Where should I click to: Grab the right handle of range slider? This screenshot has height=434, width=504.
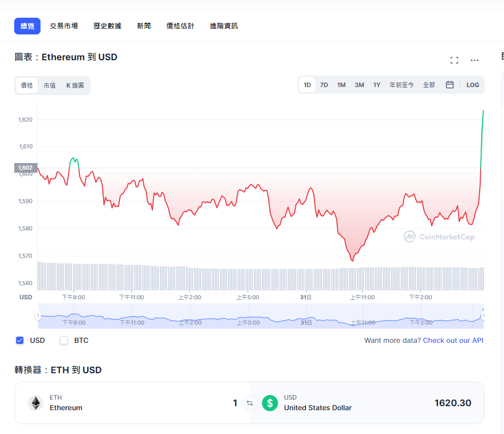point(483,315)
